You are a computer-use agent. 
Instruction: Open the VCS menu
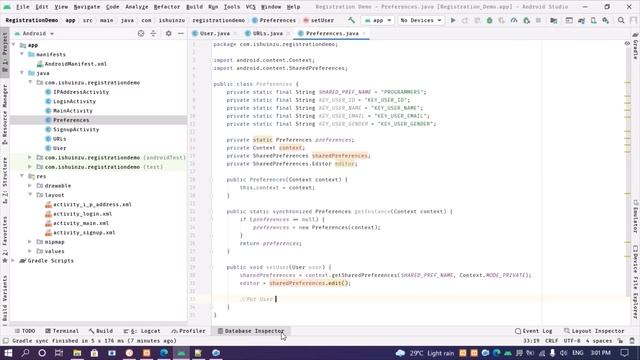tap(251, 7)
